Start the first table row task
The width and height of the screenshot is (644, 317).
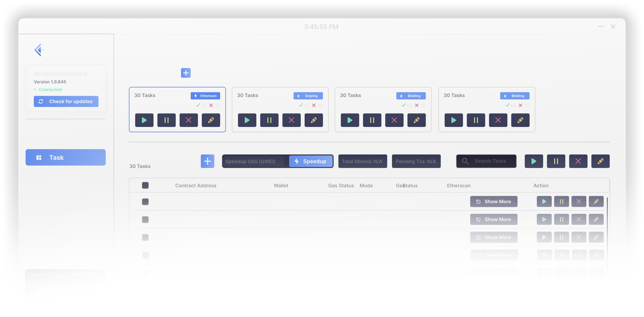[x=544, y=202]
